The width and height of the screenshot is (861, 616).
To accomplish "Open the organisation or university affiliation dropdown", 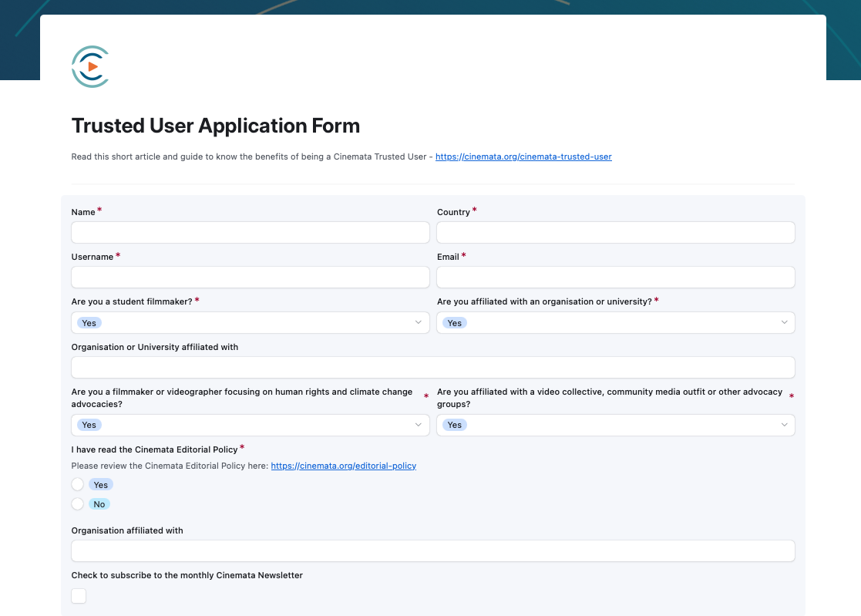I will 616,323.
